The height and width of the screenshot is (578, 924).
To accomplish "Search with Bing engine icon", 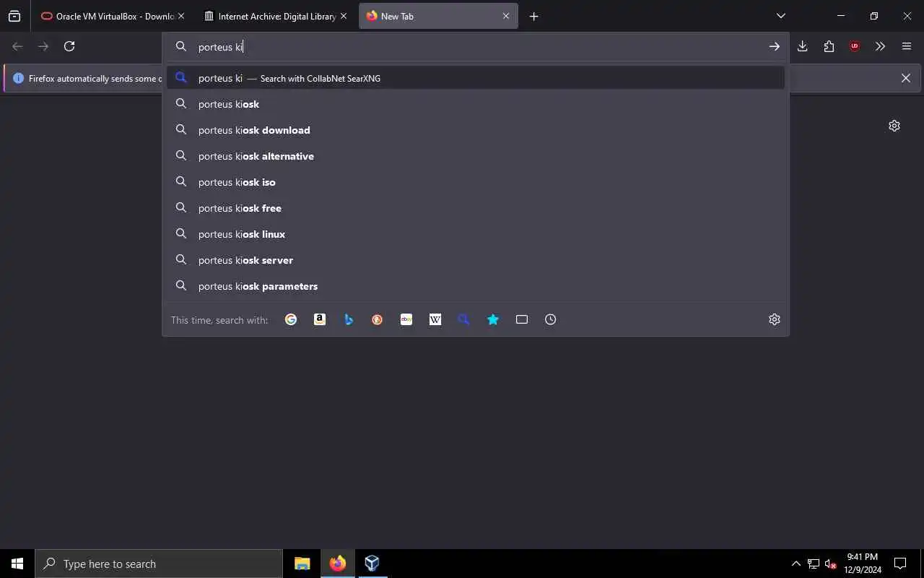I will coord(349,319).
